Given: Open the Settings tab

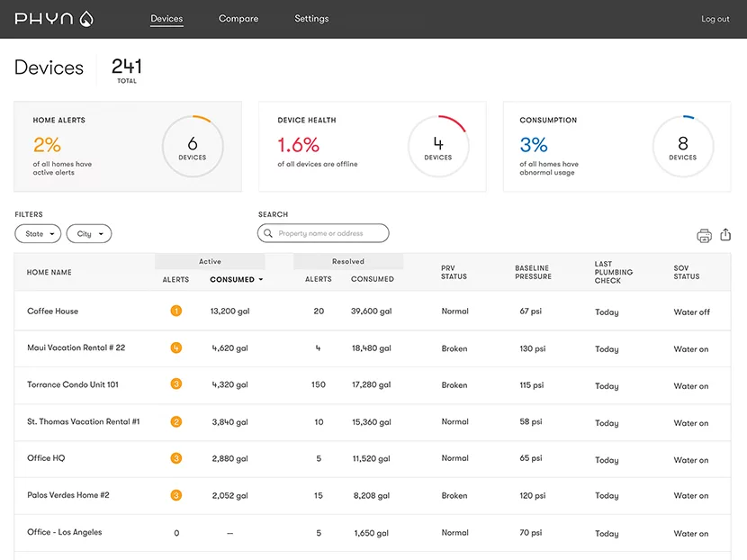Looking at the screenshot, I should [311, 19].
